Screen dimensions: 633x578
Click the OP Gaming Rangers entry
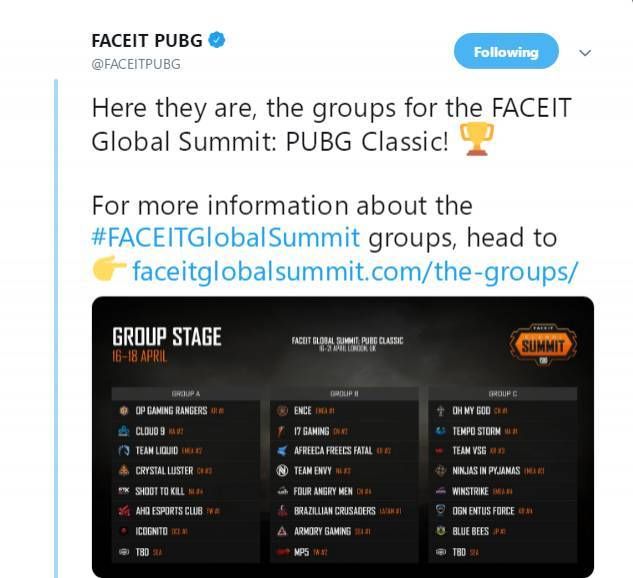170,411
